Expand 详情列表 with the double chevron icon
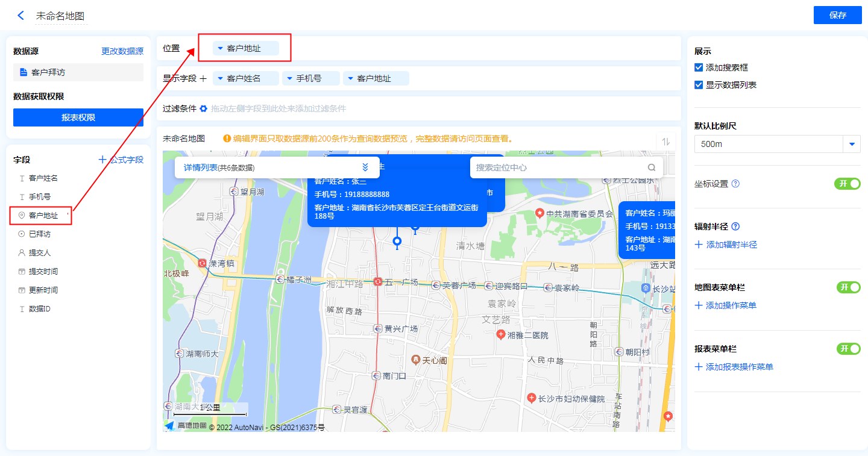The width and height of the screenshot is (868, 456). tap(365, 167)
